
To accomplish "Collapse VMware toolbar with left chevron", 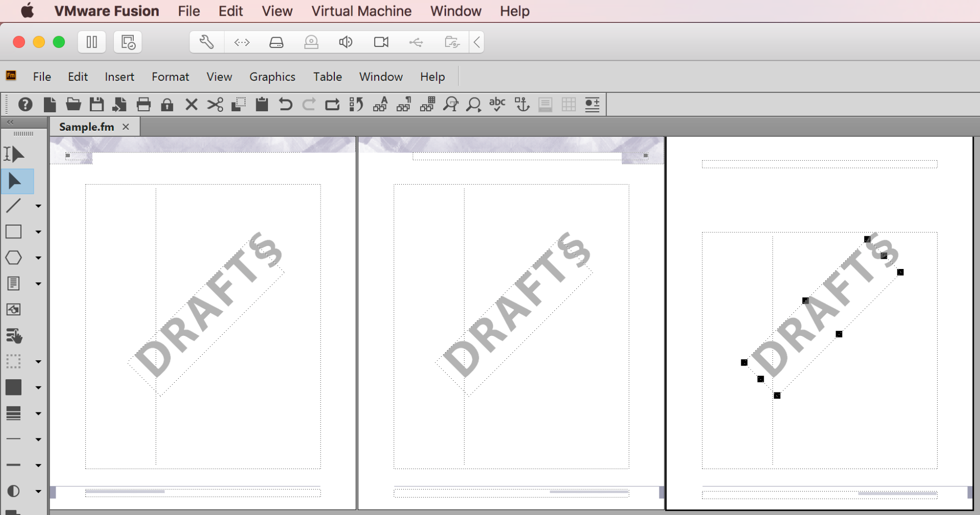I will tap(477, 42).
